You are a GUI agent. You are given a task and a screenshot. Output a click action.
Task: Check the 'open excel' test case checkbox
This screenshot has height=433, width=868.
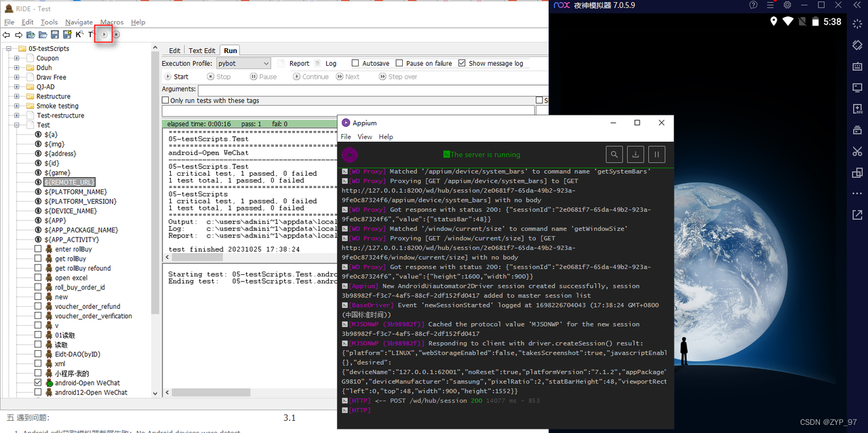tap(38, 278)
